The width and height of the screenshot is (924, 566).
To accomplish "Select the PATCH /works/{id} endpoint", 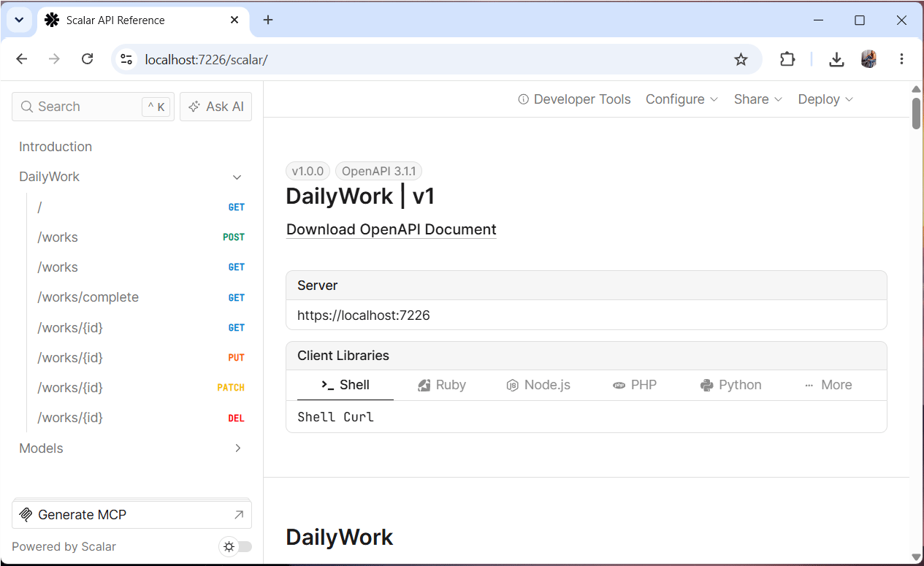I will [x=141, y=388].
